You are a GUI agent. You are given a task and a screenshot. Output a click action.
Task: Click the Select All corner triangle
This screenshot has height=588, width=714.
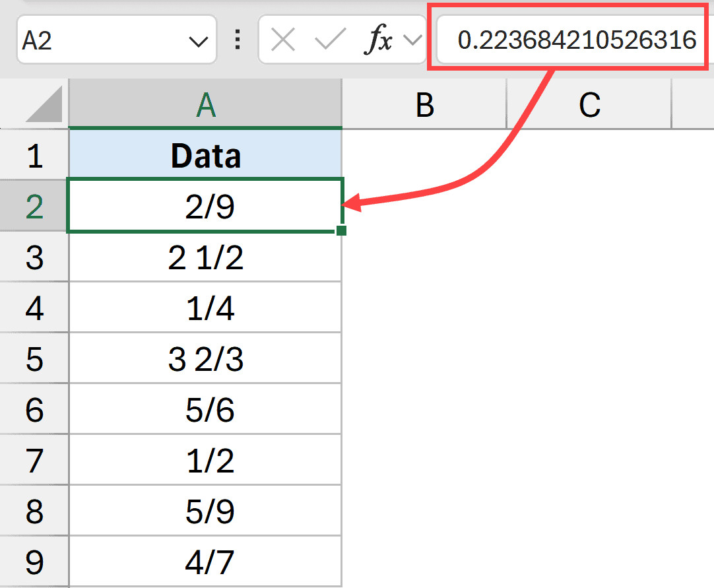tap(45, 106)
